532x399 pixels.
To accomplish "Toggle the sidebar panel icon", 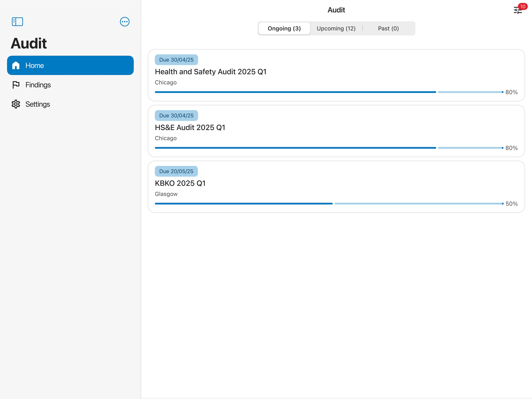I will [x=17, y=22].
